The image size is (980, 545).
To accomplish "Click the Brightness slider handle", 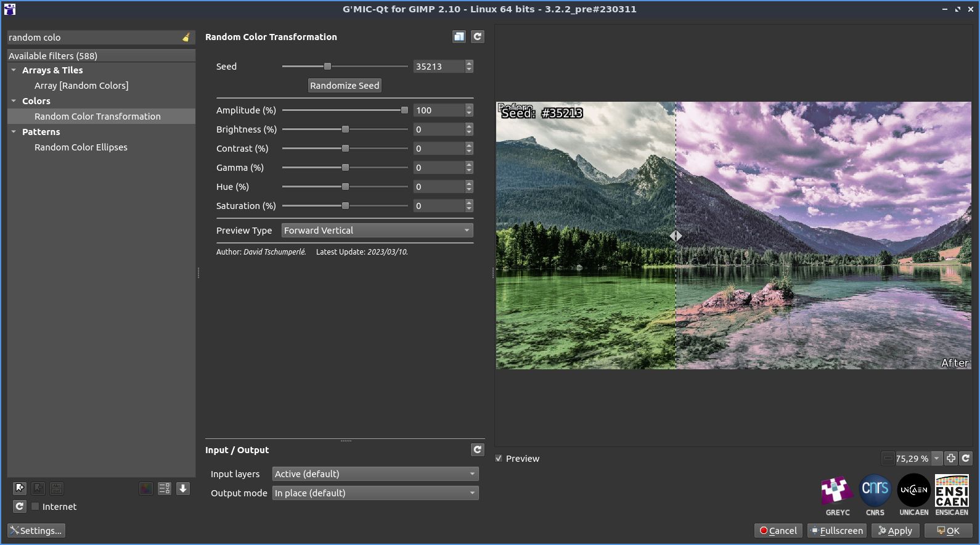I will pyautogui.click(x=346, y=129).
